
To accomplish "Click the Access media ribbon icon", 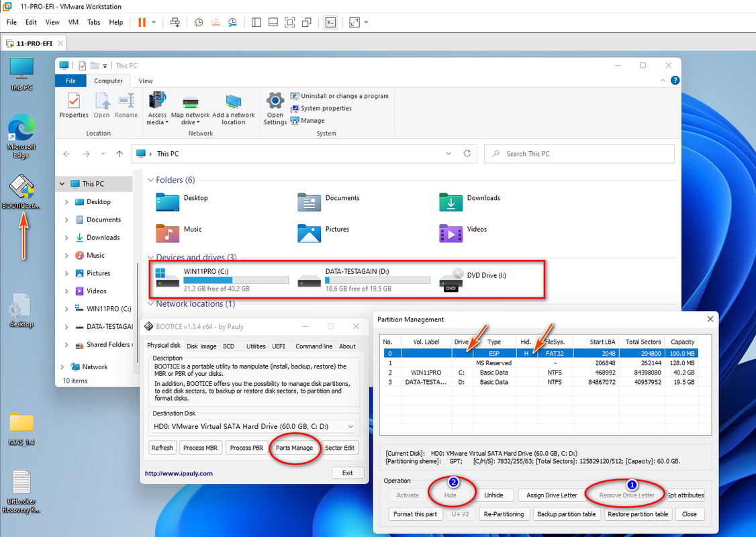I will 157,108.
